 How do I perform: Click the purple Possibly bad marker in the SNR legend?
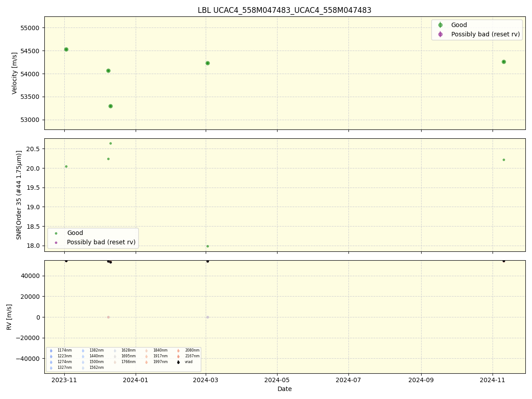(x=56, y=243)
